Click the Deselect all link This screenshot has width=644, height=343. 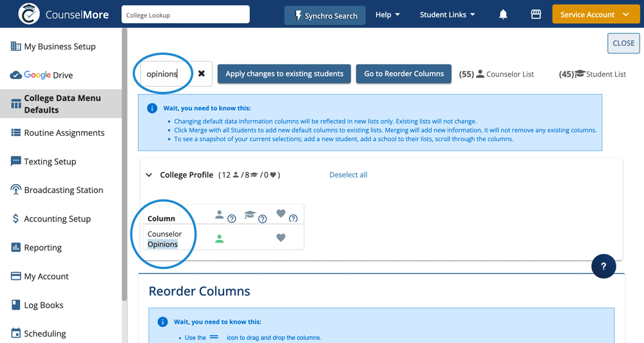[348, 175]
